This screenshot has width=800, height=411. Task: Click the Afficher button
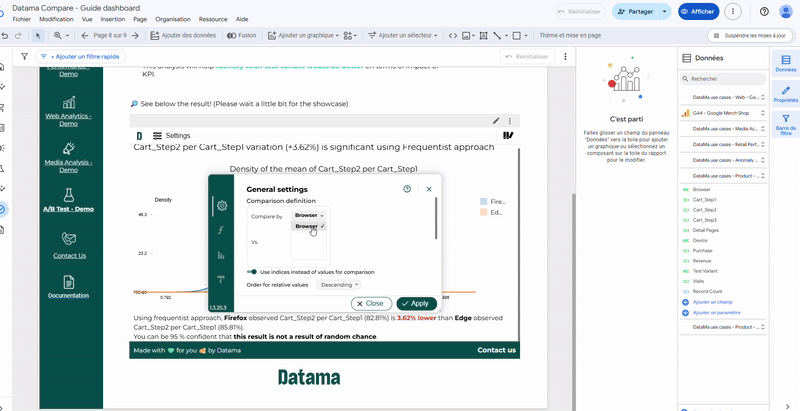coord(698,11)
